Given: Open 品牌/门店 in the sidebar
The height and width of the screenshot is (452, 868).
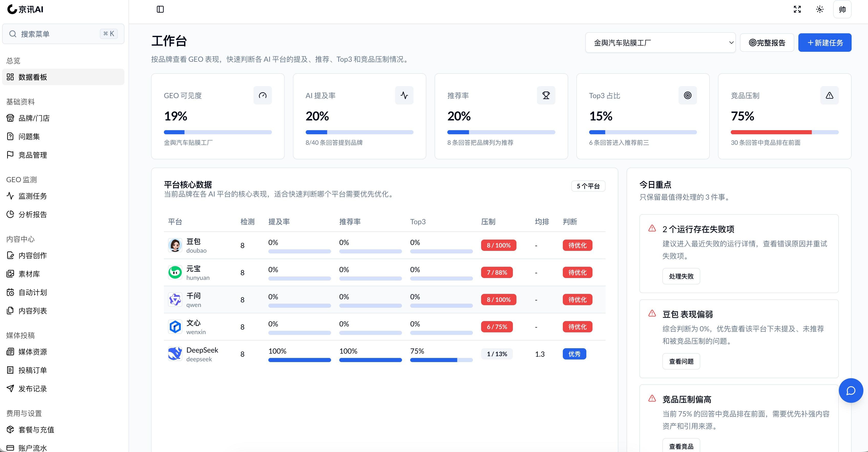Looking at the screenshot, I should pyautogui.click(x=63, y=118).
